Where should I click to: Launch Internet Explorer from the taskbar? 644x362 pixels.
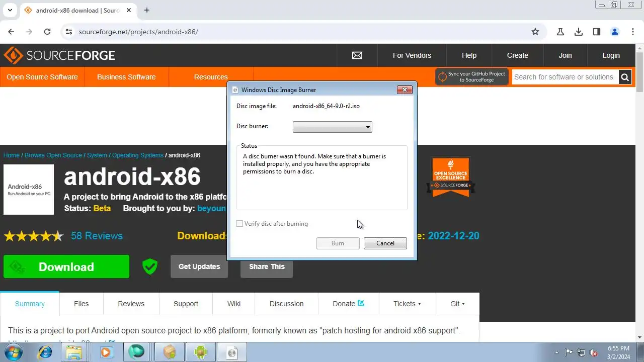(x=45, y=352)
